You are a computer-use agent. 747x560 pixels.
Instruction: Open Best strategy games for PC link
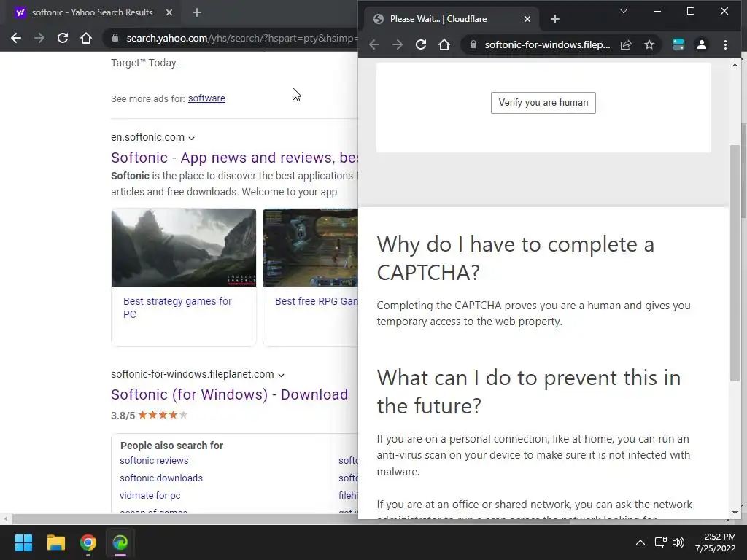tap(177, 308)
